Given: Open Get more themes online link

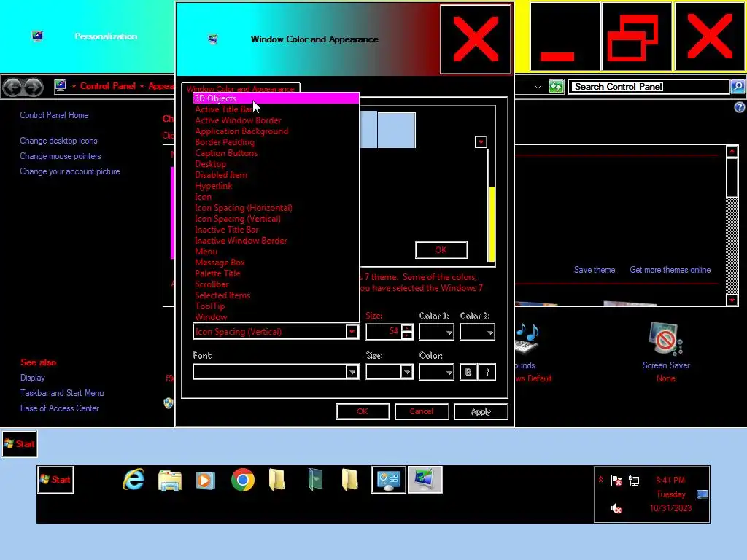Looking at the screenshot, I should (670, 270).
